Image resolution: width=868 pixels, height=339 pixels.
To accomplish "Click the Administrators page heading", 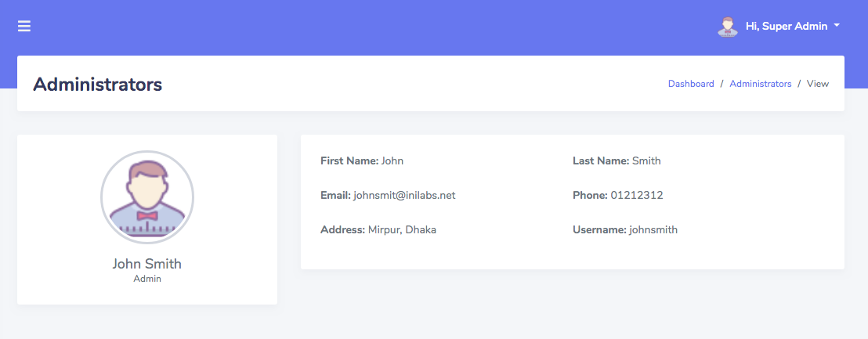I will pos(97,84).
